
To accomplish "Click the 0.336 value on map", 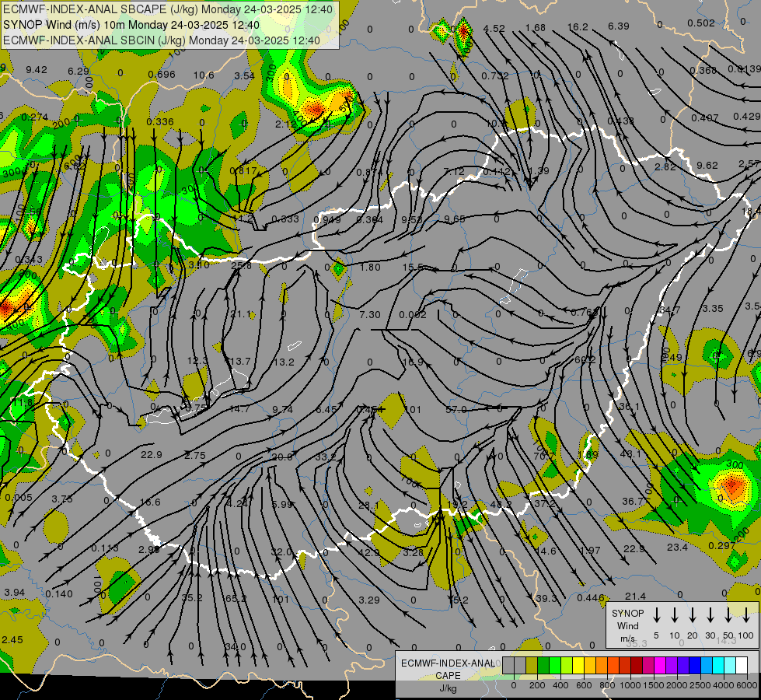I will click(160, 121).
